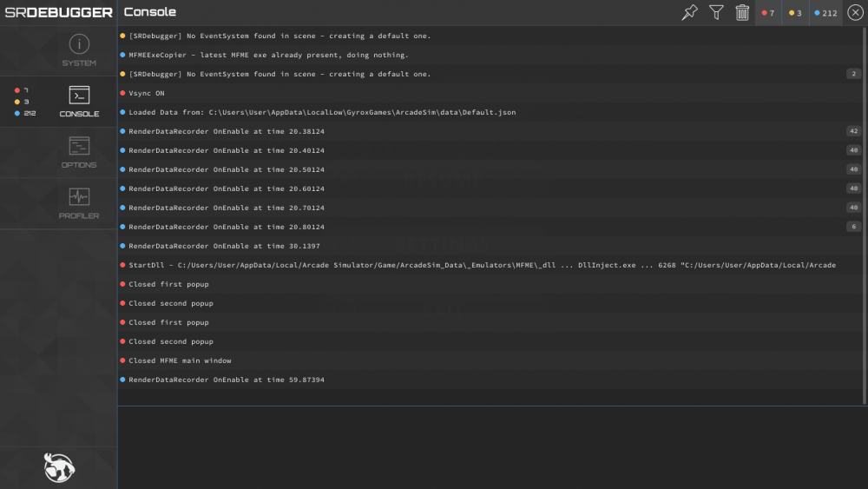This screenshot has width=868, height=489.
Task: Select RenderDataRecorder entry at time 20.50124
Action: point(489,169)
